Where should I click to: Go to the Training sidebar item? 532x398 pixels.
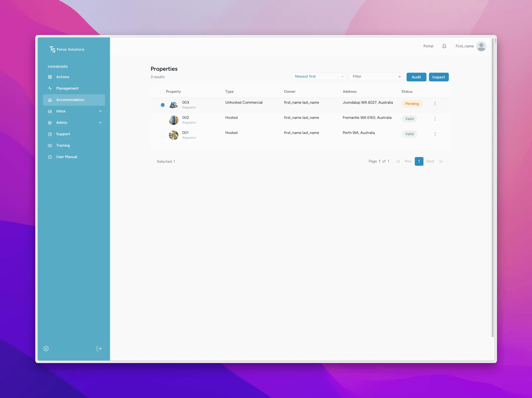(x=63, y=145)
